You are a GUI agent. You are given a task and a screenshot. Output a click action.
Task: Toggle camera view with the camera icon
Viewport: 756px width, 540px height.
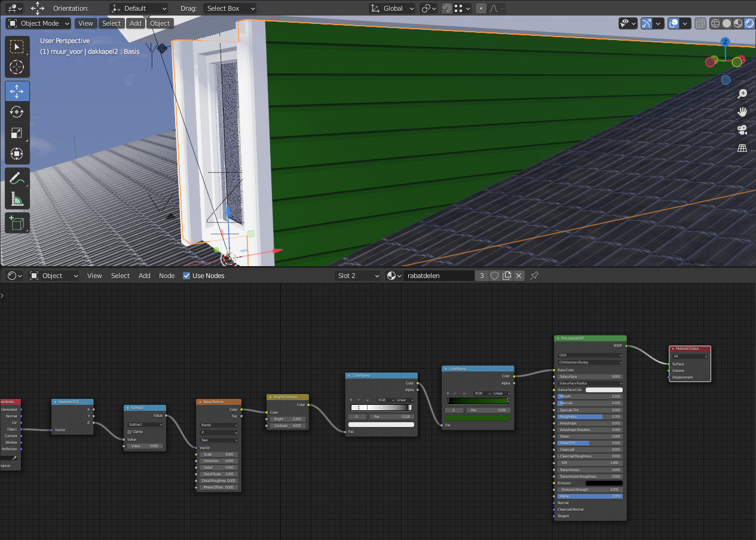coord(742,130)
